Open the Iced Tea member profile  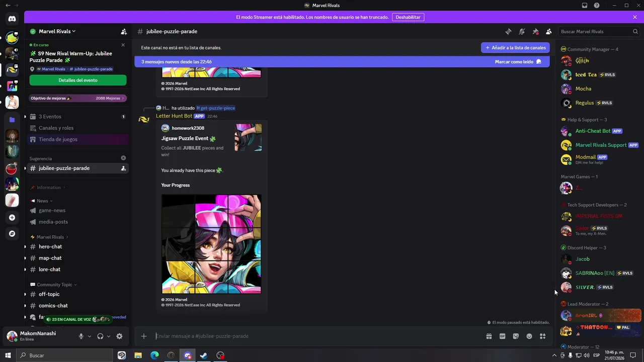599,75
